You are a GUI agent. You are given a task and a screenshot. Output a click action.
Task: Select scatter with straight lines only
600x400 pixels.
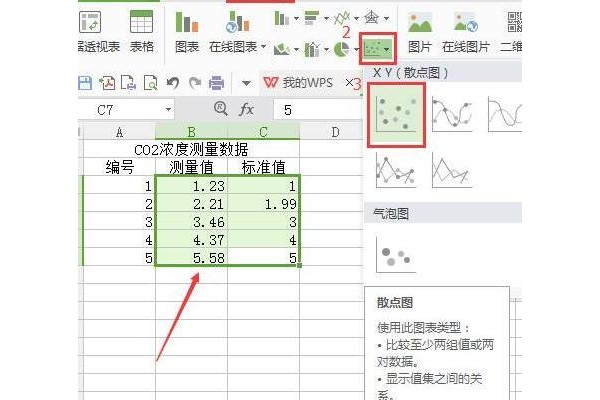[452, 170]
